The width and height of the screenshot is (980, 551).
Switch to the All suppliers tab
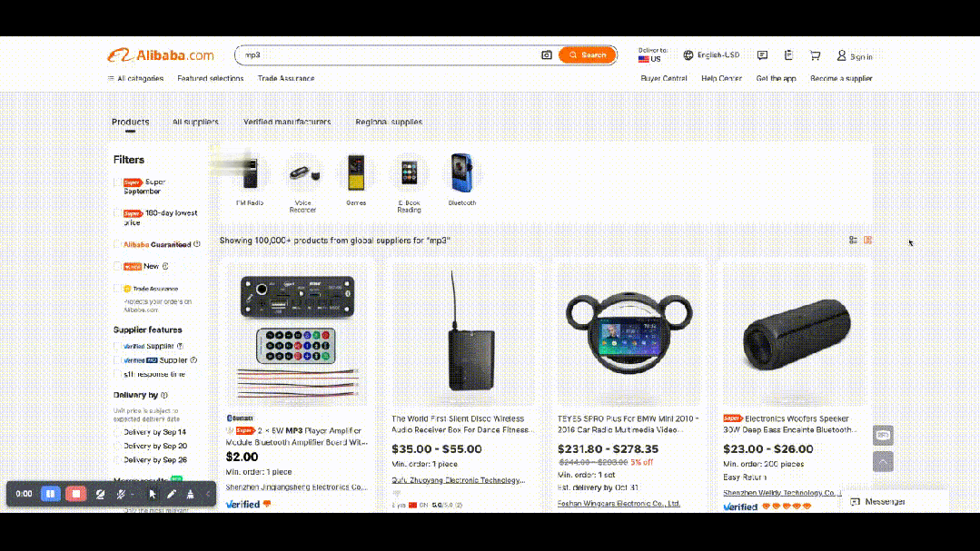(x=195, y=122)
